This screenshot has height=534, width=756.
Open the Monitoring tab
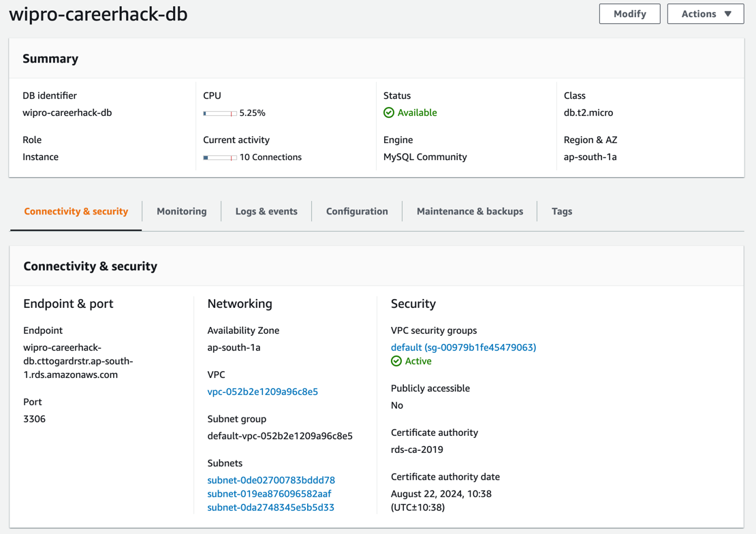(x=181, y=211)
